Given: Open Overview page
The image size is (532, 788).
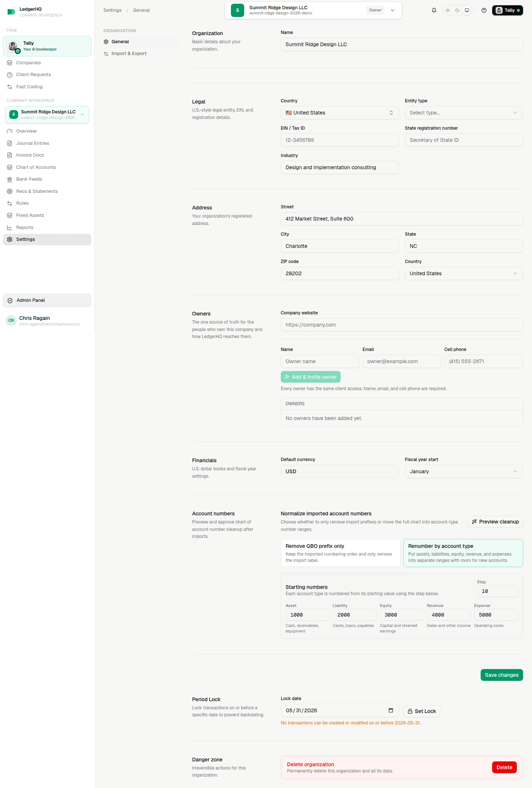Looking at the screenshot, I should click(x=47, y=131).
